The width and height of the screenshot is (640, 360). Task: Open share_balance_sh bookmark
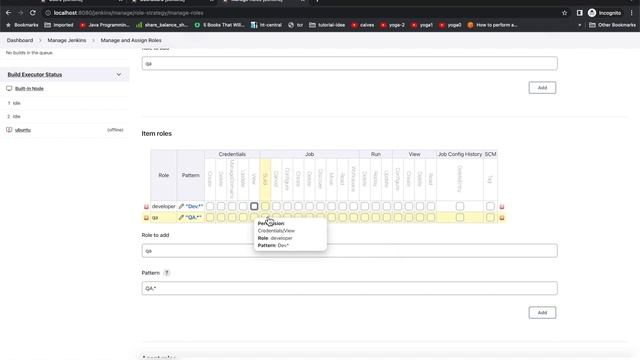point(162,25)
